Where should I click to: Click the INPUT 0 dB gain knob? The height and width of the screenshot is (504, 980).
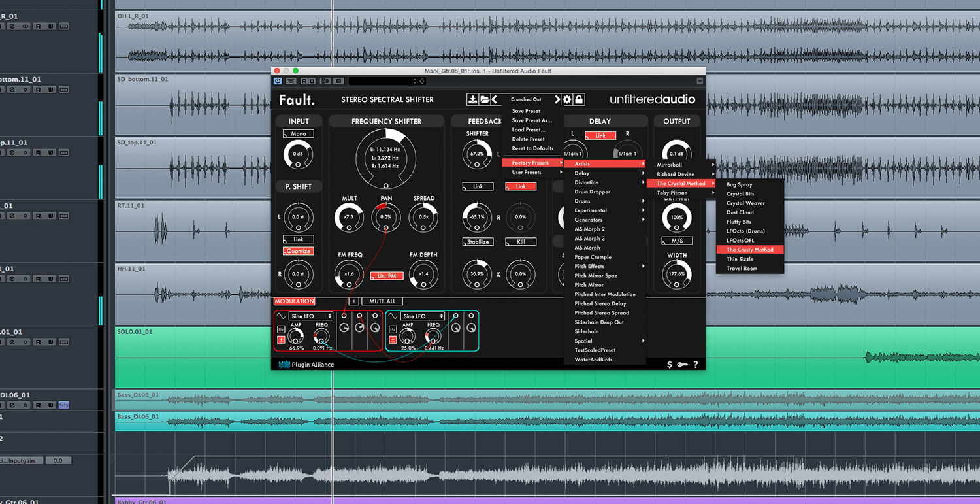299,154
